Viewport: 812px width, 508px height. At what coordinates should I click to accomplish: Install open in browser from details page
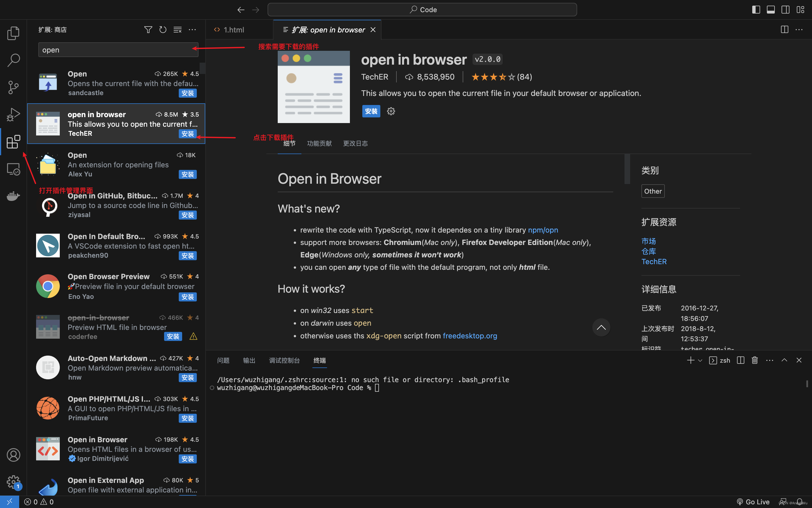point(371,111)
